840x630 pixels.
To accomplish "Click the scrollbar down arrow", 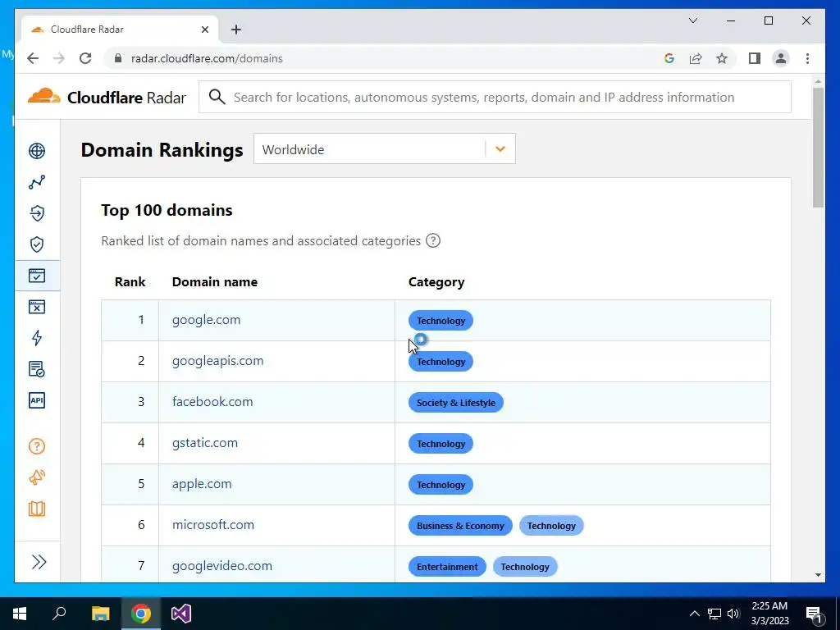I will [x=818, y=575].
